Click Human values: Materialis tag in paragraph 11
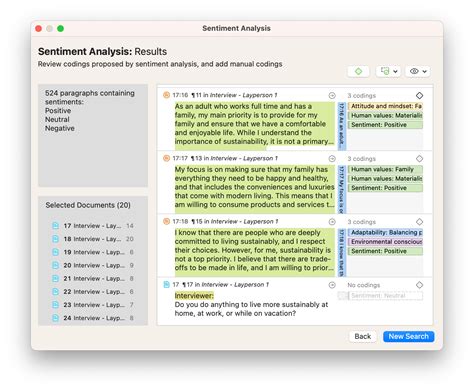The width and height of the screenshot is (474, 391). click(x=385, y=115)
